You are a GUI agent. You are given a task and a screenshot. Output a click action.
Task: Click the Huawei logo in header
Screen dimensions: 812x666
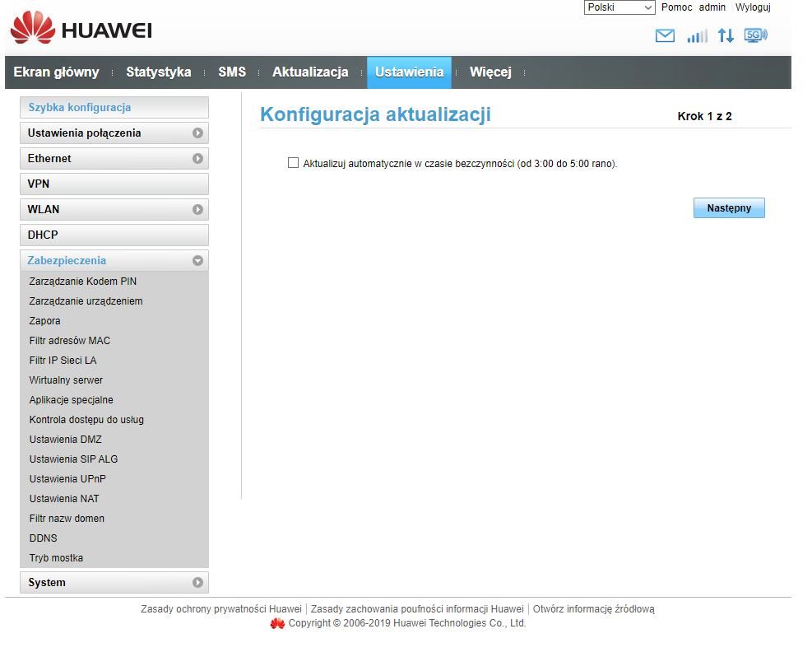click(81, 29)
